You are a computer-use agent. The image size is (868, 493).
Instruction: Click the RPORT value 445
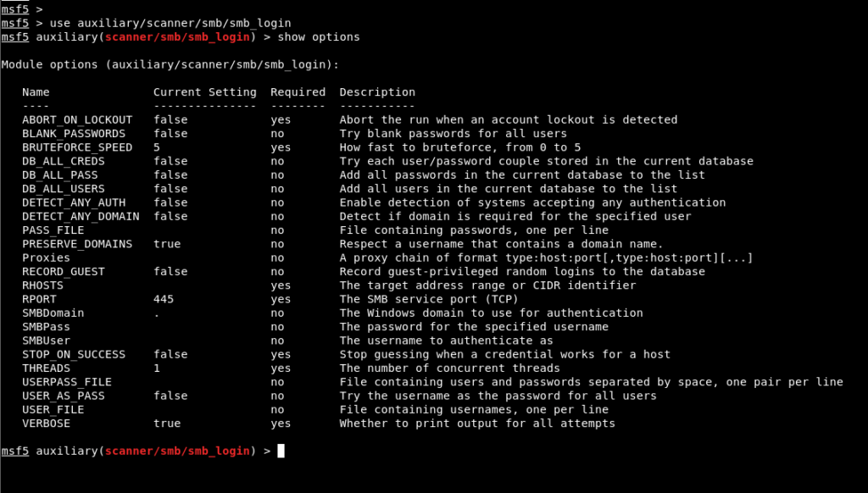pos(164,299)
